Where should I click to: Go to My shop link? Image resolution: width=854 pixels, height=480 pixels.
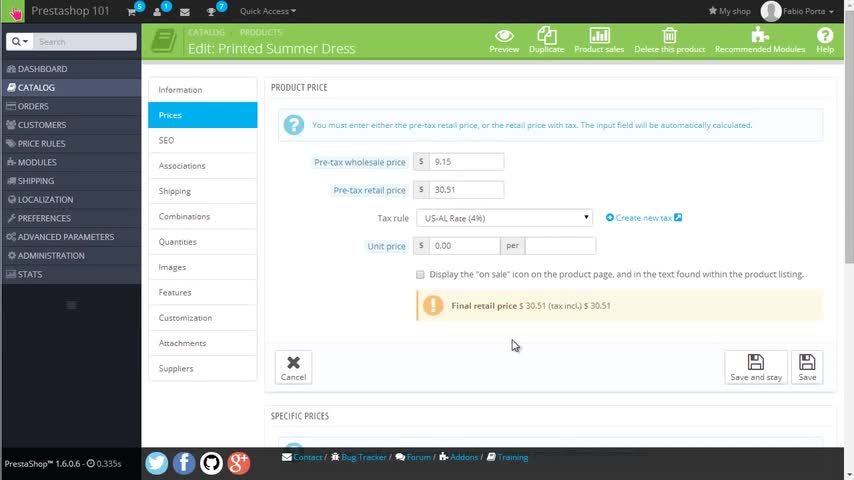[729, 11]
